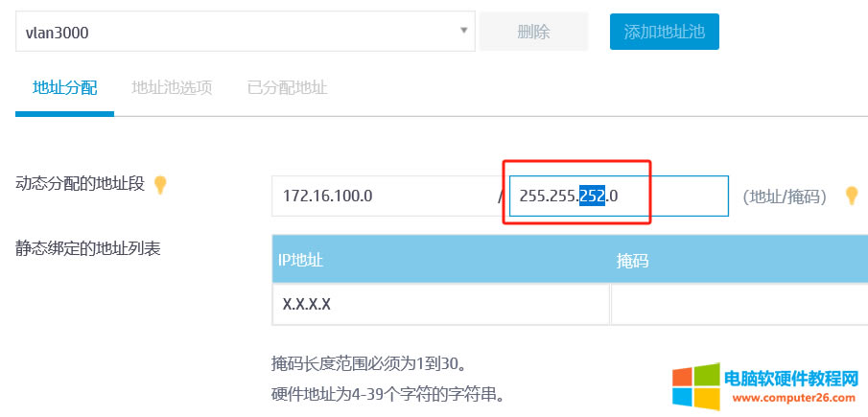The height and width of the screenshot is (417, 868).
Task: Click the Windows logo watermark icon
Action: pos(695,387)
